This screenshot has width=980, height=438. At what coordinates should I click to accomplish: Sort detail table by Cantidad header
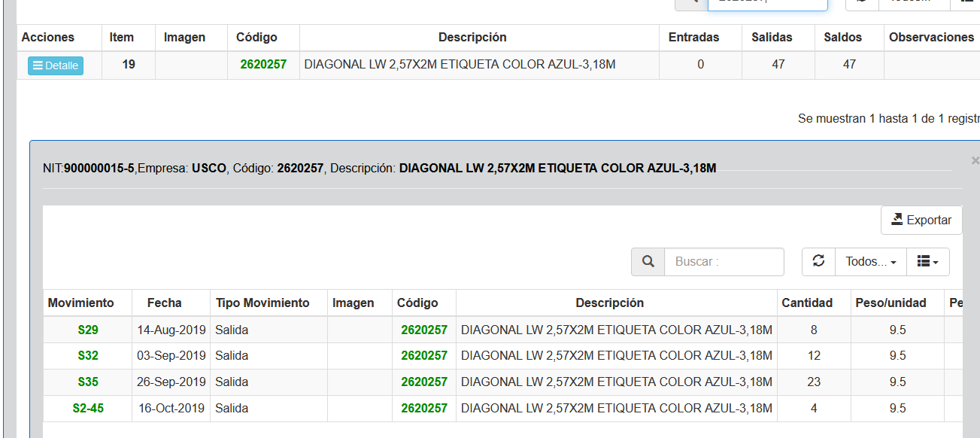click(x=807, y=303)
